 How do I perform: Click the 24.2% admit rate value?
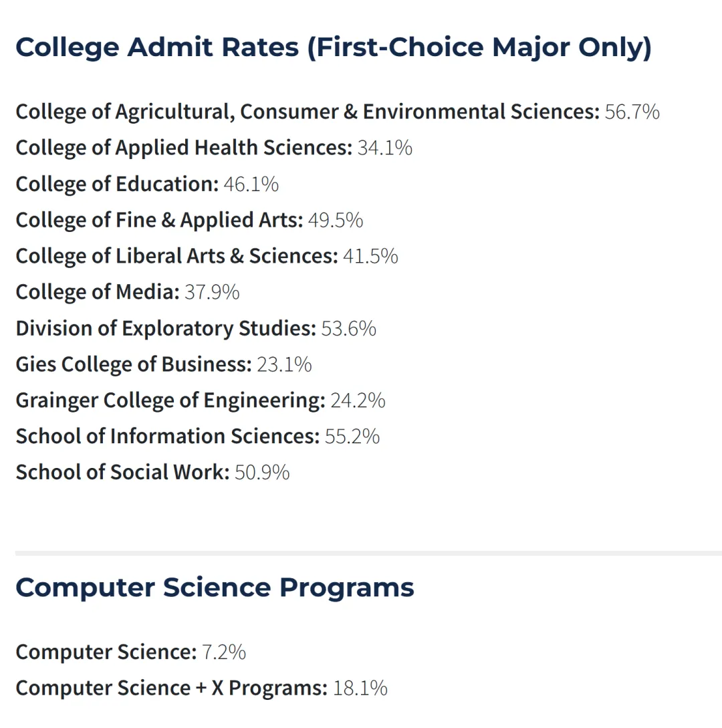358,400
